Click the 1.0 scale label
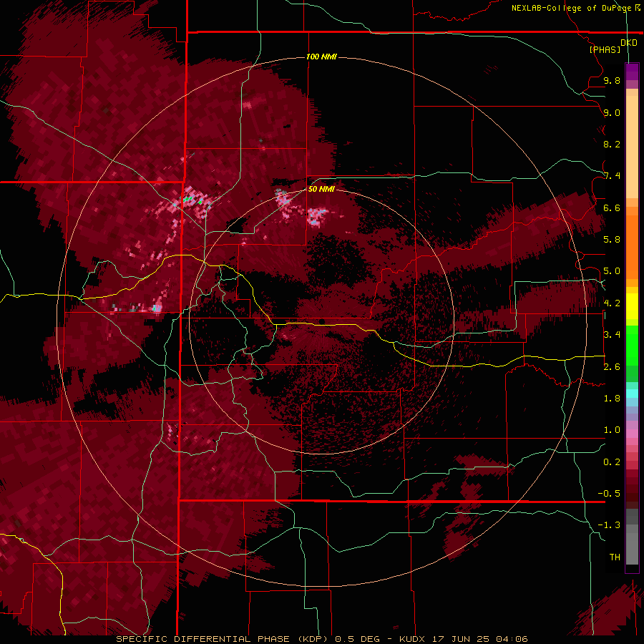Screen dimensions: 644x644 pyautogui.click(x=612, y=430)
